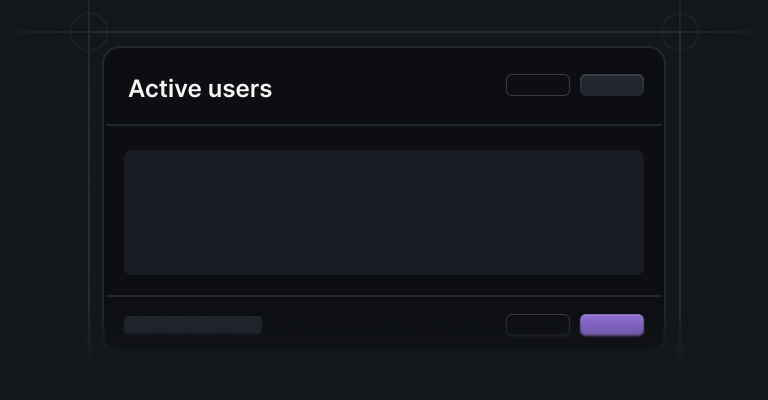Viewport: 768px width, 400px height.
Task: Select the large gray content placeholder panel
Action: [384, 212]
